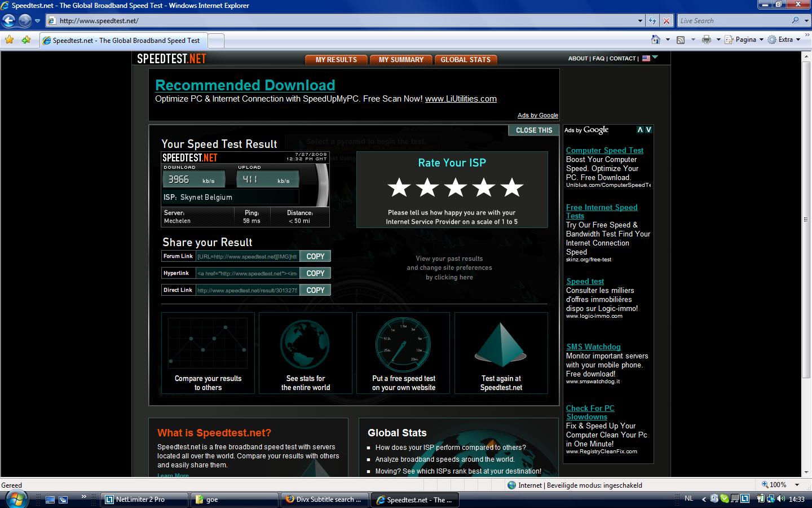Refresh the page with the blue arrows icon
This screenshot has height=508, width=812.
click(652, 21)
